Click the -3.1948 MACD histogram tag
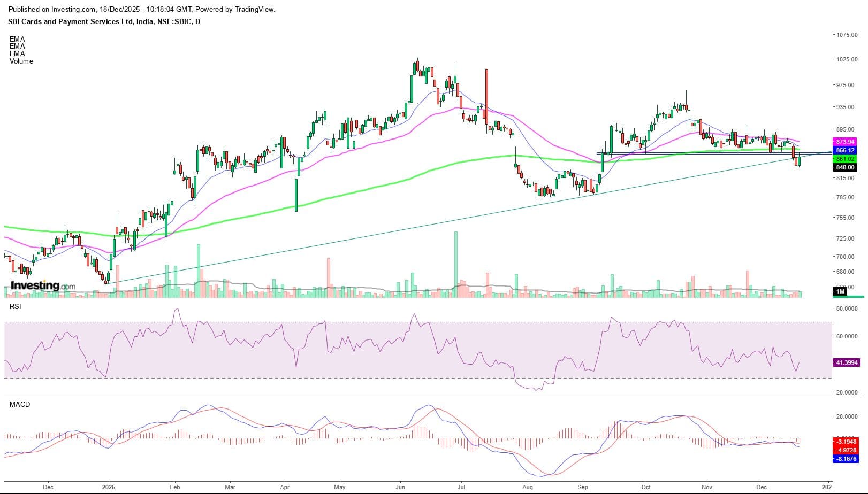 (x=846, y=442)
